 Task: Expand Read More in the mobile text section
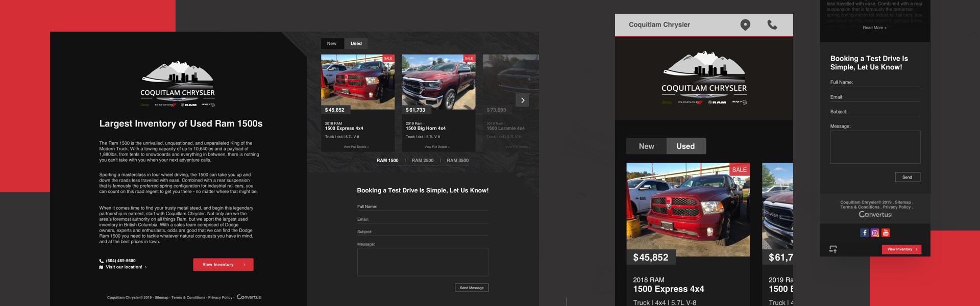pyautogui.click(x=875, y=28)
